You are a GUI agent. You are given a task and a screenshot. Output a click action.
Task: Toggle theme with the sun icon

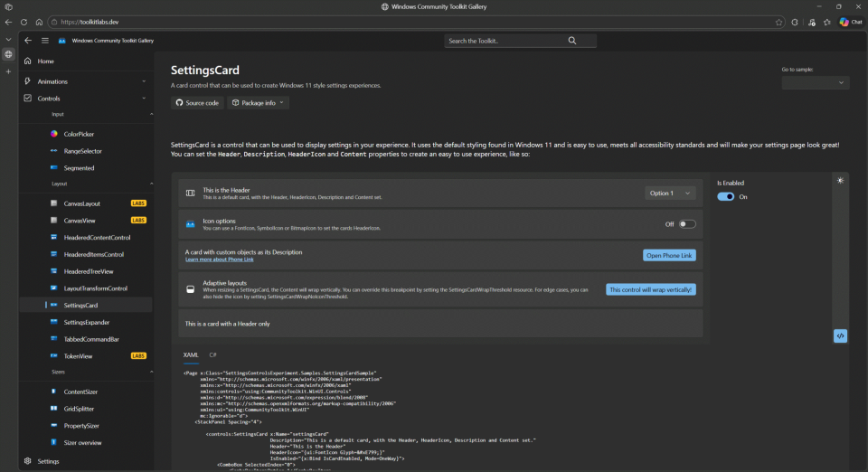point(840,180)
